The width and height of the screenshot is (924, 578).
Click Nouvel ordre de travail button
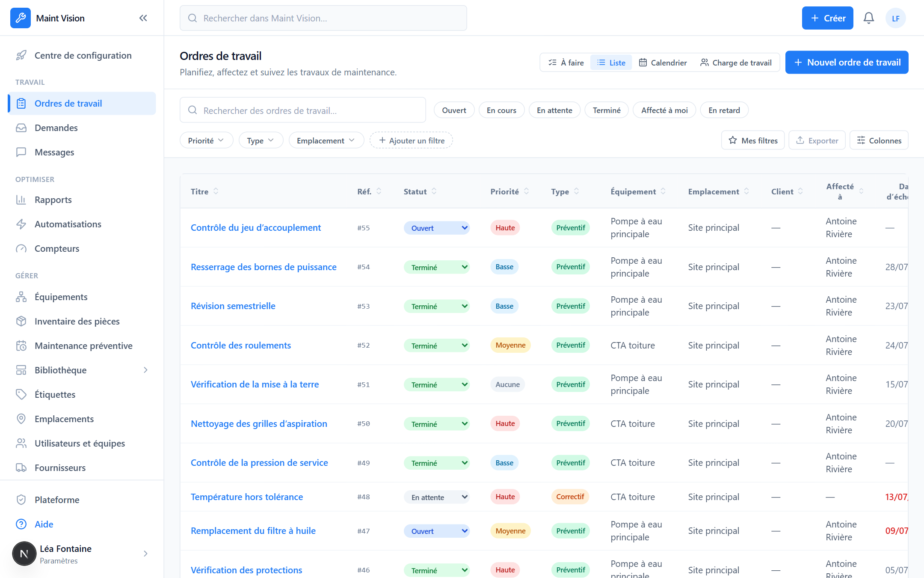click(x=847, y=63)
